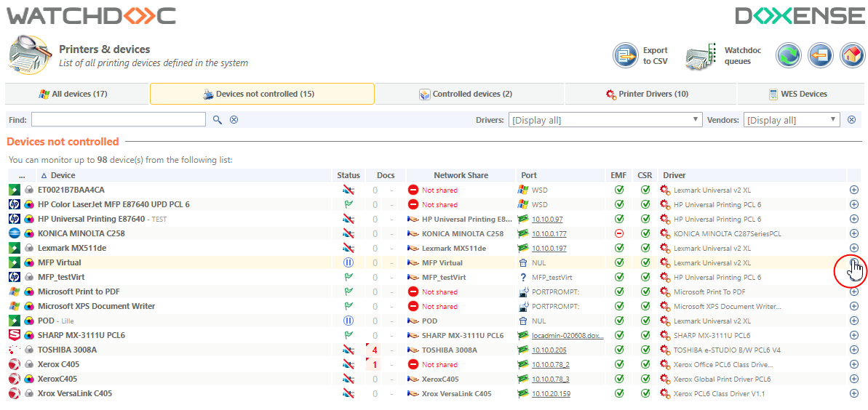
Task: Click green EMF check for ET0021B7BAA4CA
Action: click(619, 190)
